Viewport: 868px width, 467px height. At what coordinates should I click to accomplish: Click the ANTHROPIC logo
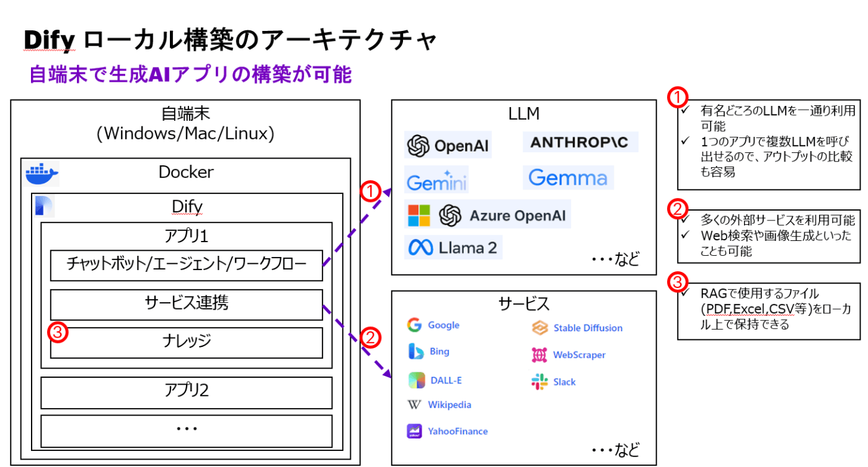pos(579,142)
